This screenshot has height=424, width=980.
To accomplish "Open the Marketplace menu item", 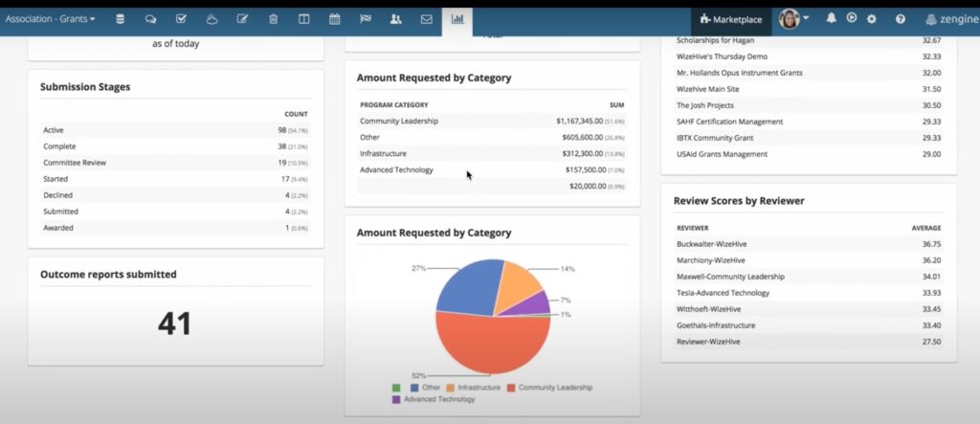I will 731,19.
